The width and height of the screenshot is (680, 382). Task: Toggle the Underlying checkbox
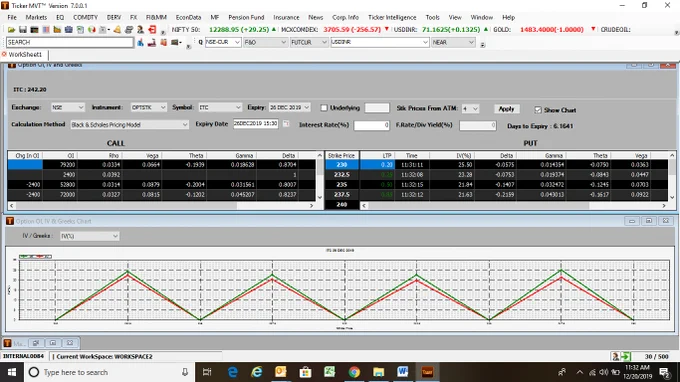point(324,108)
